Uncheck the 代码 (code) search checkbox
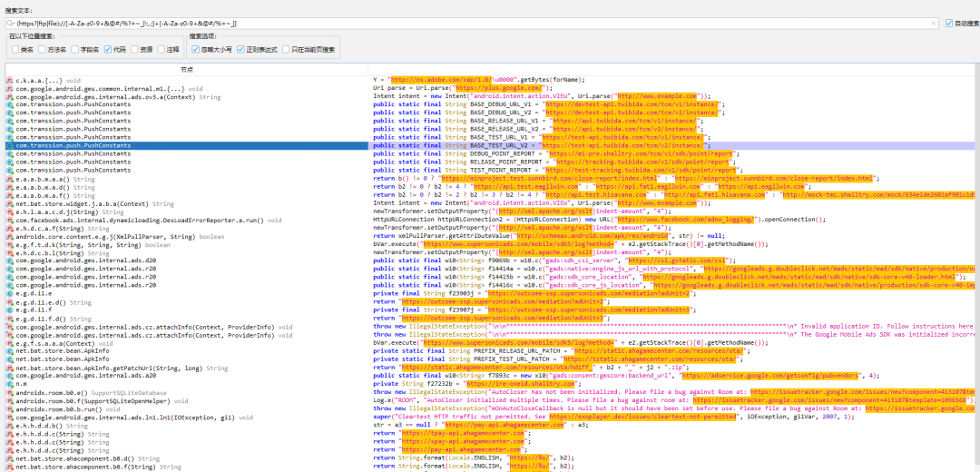 [x=108, y=49]
